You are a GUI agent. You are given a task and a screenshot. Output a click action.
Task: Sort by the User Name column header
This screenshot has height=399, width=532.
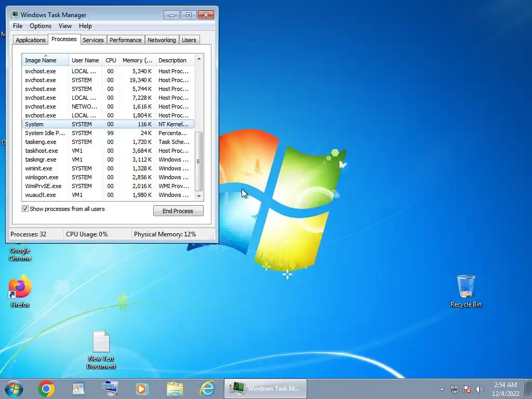[x=85, y=60]
